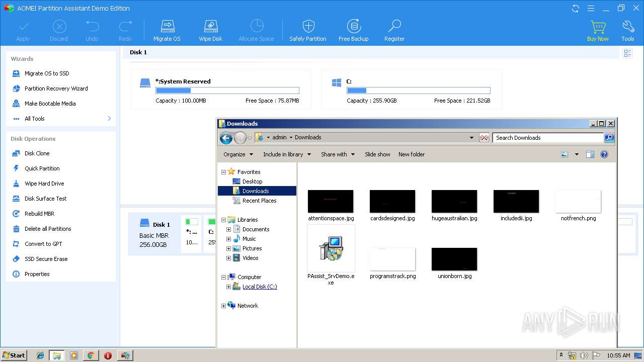Go back in the Downloads window
The height and width of the screenshot is (362, 644).
tap(226, 138)
